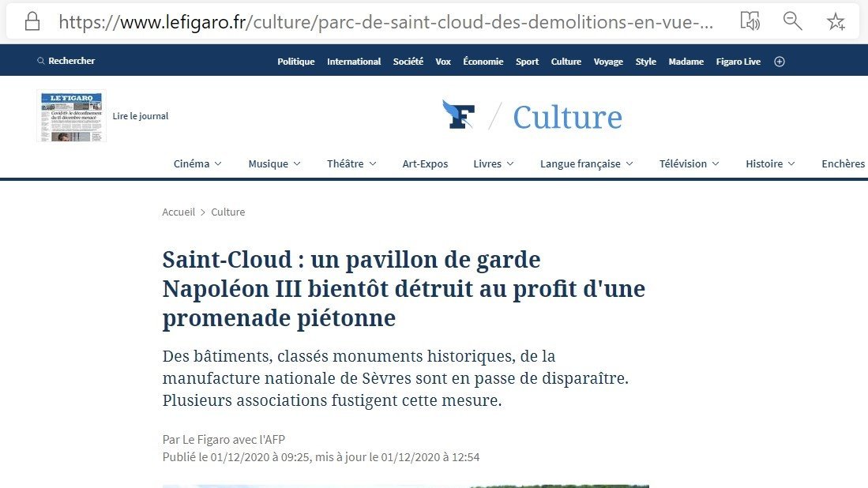Open the Économie section

point(483,62)
